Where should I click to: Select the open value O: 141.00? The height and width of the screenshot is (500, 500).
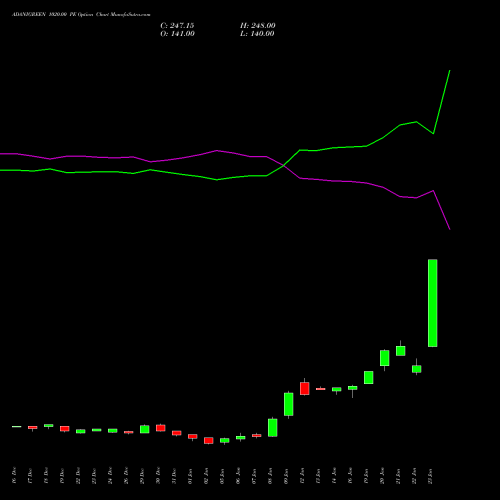pos(177,34)
